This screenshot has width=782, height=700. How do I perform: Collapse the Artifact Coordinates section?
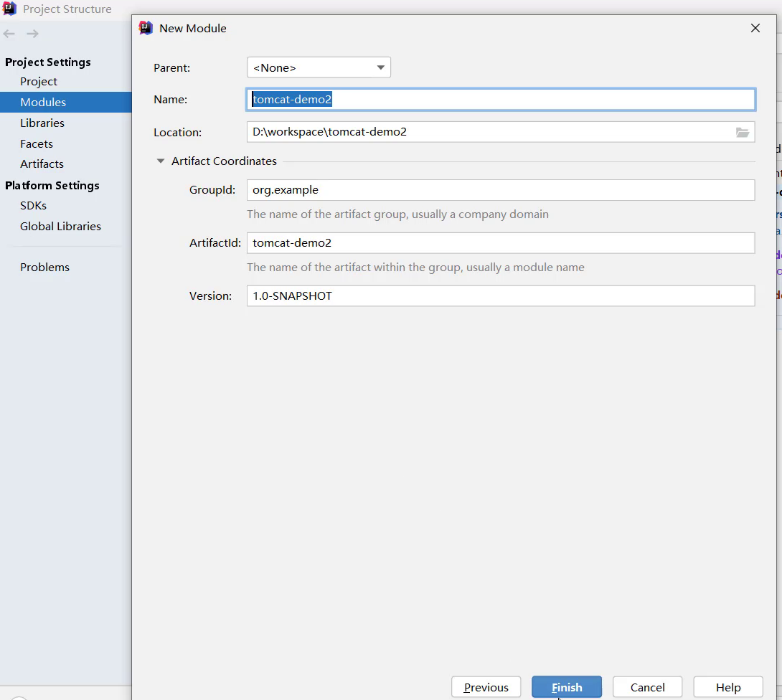161,161
